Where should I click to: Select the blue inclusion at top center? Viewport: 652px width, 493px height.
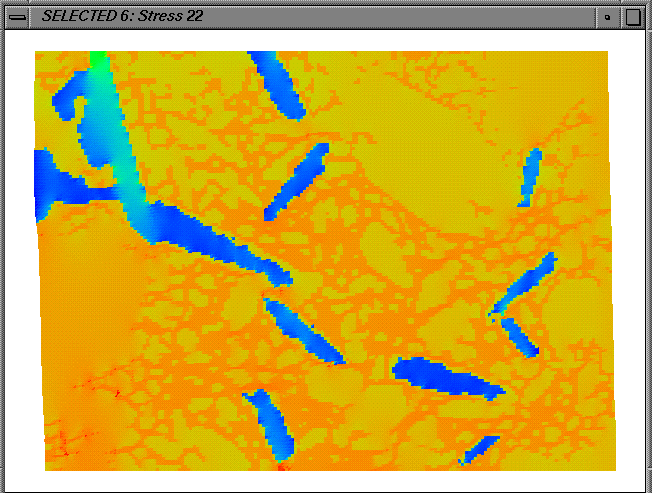tap(278, 83)
